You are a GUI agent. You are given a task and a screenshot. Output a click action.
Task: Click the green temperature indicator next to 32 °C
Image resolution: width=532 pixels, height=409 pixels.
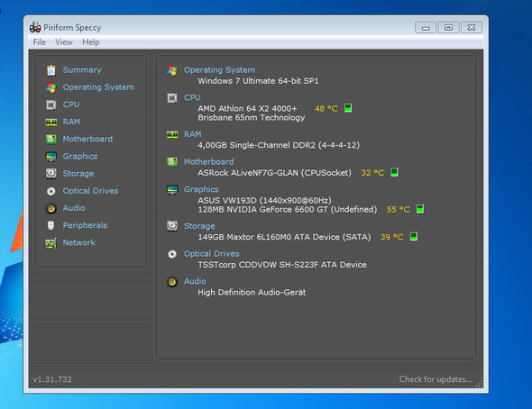click(394, 172)
